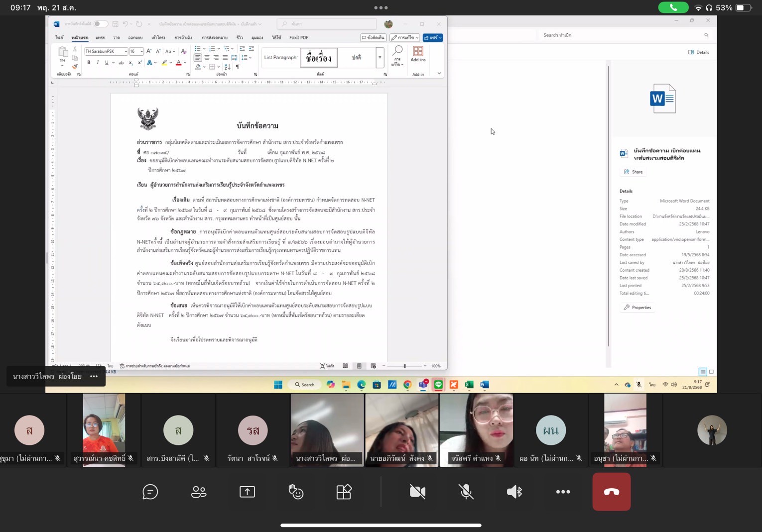Switch to Read Mode view in status bar

point(345,366)
